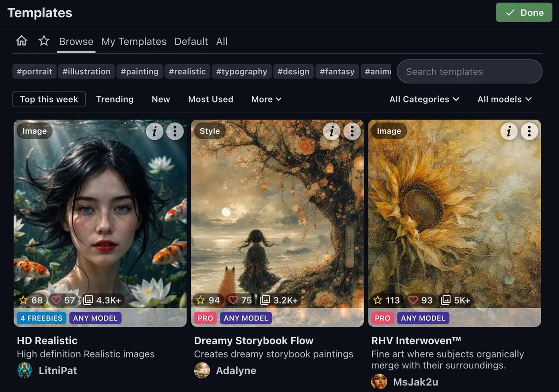This screenshot has height=392, width=559.
Task: Show info for HD Realistic template
Action: [154, 131]
